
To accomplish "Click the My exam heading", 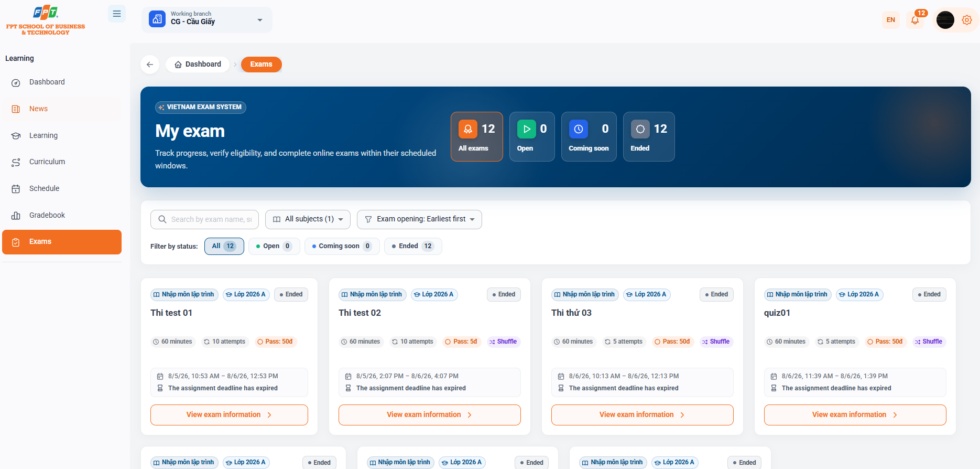I will click(x=190, y=131).
